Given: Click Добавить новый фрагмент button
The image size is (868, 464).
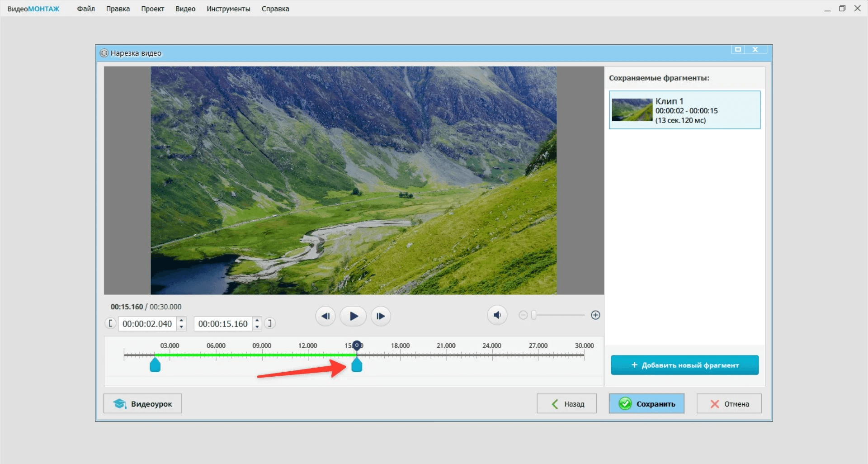Looking at the screenshot, I should tap(684, 365).
